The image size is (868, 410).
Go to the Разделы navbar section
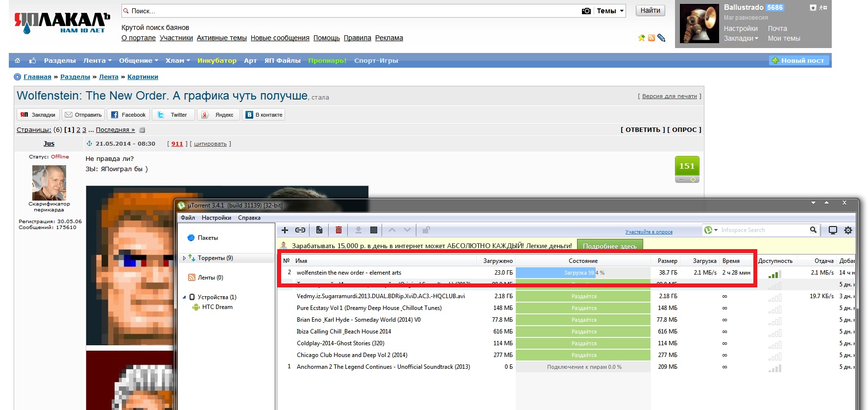[x=60, y=60]
